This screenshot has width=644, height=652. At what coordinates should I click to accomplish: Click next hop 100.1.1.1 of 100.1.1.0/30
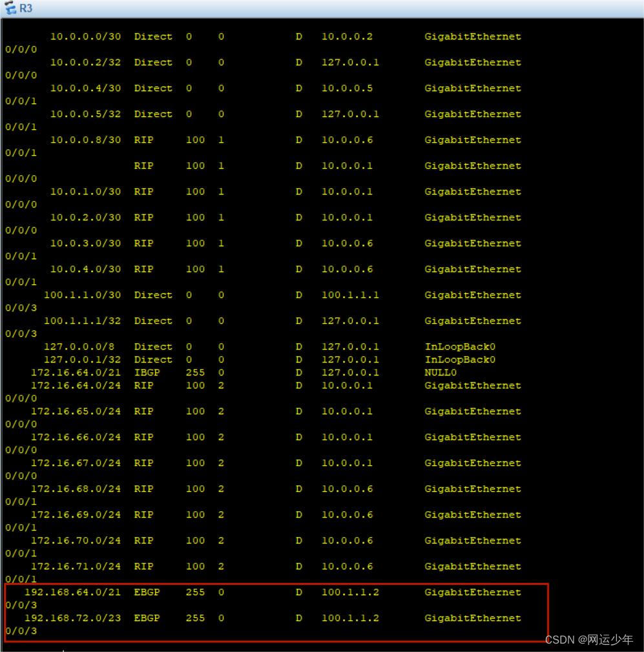click(x=350, y=295)
